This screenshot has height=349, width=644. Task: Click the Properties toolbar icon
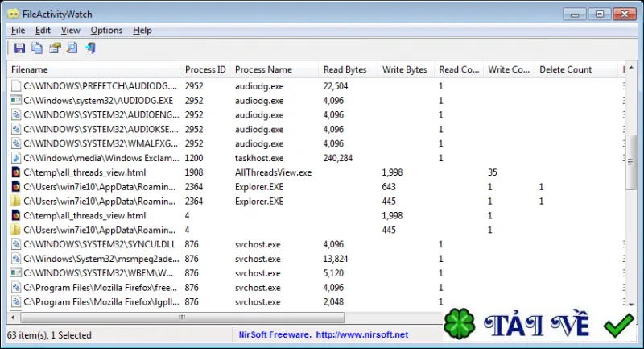pos(55,48)
